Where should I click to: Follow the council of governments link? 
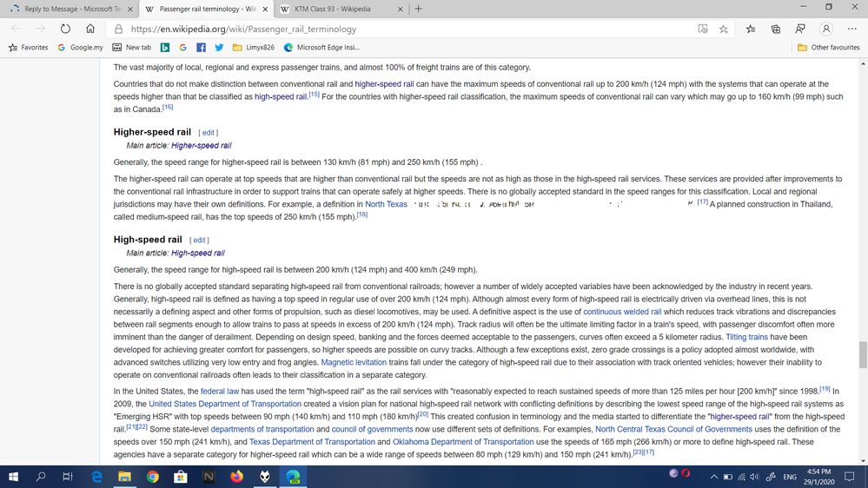coord(373,429)
